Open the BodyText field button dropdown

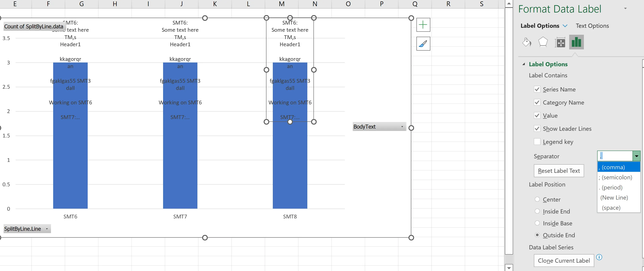pos(402,127)
